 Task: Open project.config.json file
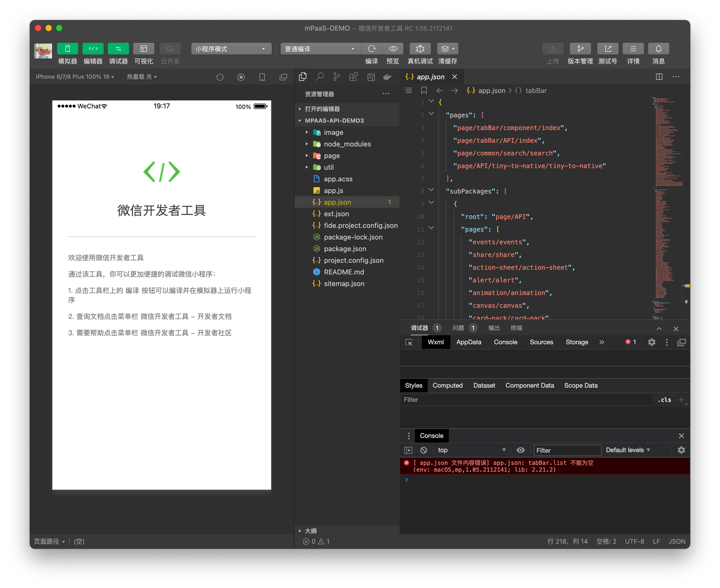tap(347, 261)
